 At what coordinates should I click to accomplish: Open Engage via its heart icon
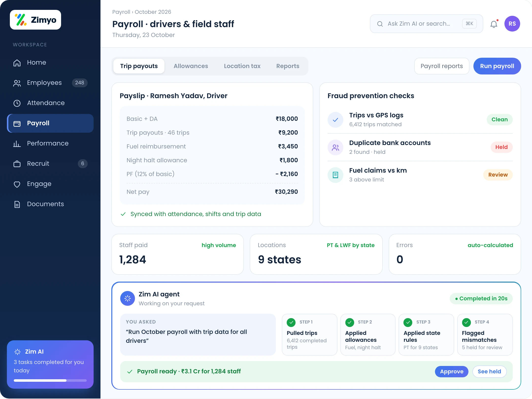(x=17, y=184)
